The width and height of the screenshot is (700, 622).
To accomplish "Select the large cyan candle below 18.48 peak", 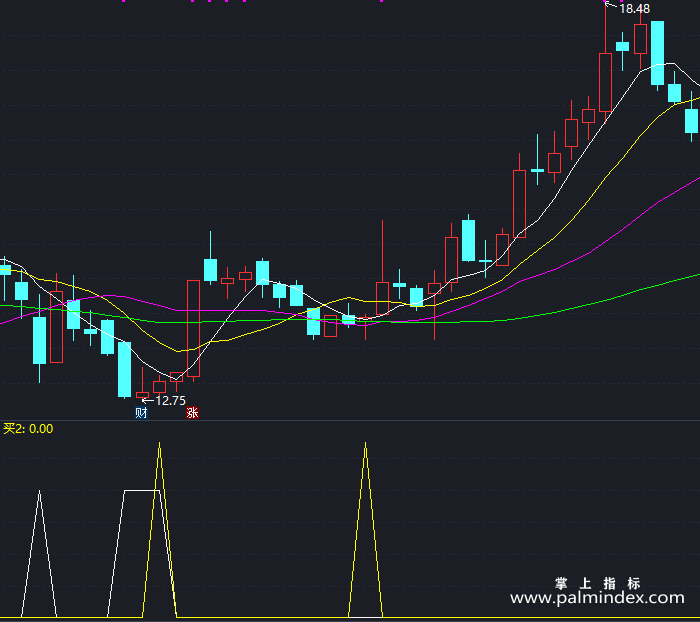I will tap(657, 53).
